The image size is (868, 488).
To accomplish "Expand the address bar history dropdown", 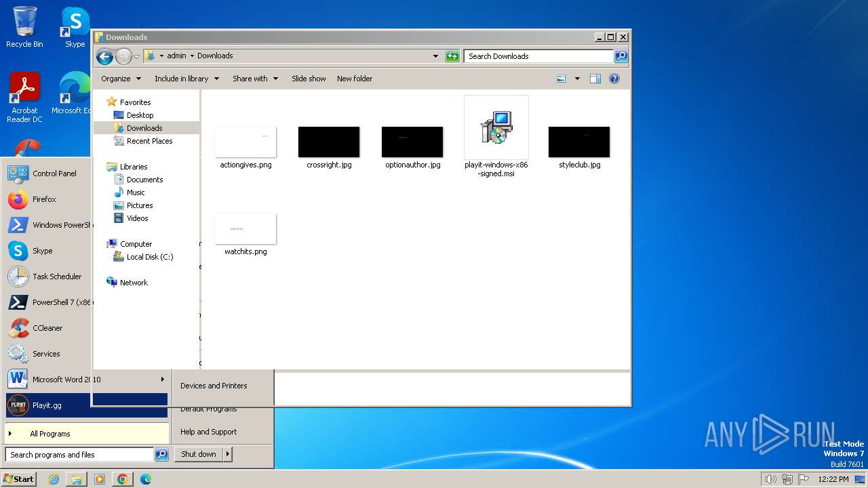I will (x=435, y=56).
